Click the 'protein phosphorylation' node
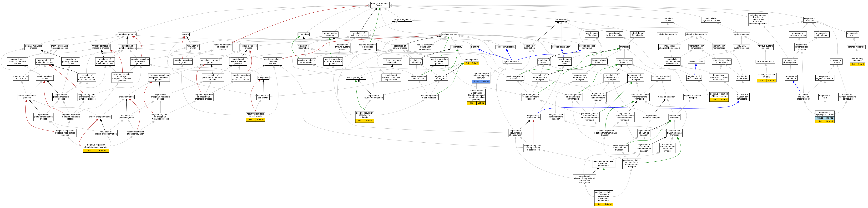The height and width of the screenshot is (208, 868). pyautogui.click(x=100, y=117)
